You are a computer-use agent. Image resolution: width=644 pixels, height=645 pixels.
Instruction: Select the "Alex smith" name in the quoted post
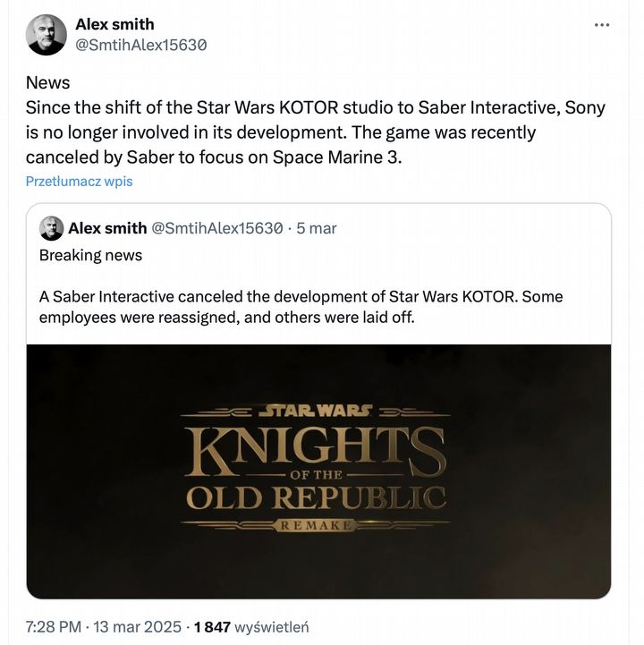tap(107, 228)
